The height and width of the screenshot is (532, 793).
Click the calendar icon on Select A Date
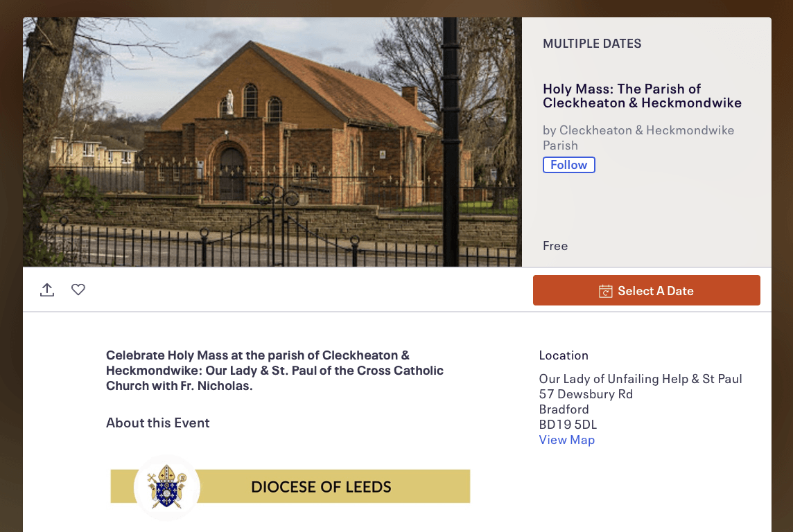605,291
